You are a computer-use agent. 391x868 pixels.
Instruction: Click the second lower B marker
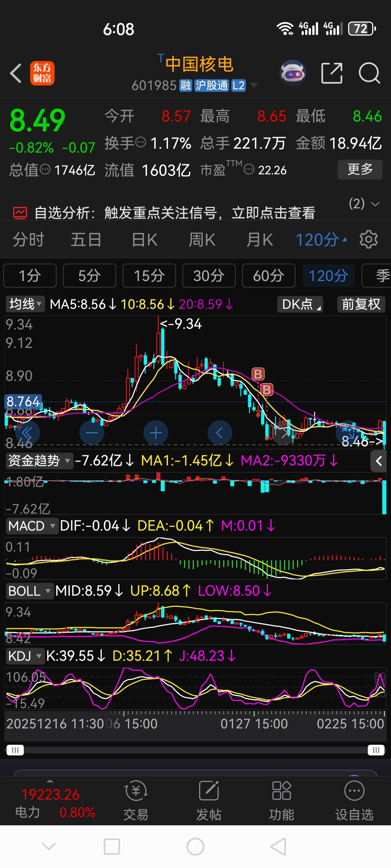pyautogui.click(x=267, y=390)
